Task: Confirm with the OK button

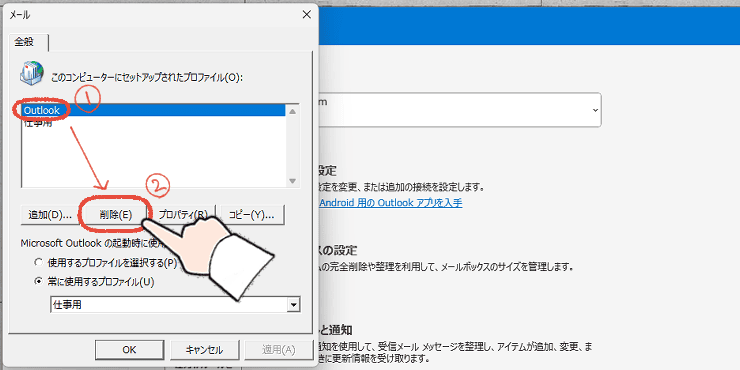Action: [129, 350]
